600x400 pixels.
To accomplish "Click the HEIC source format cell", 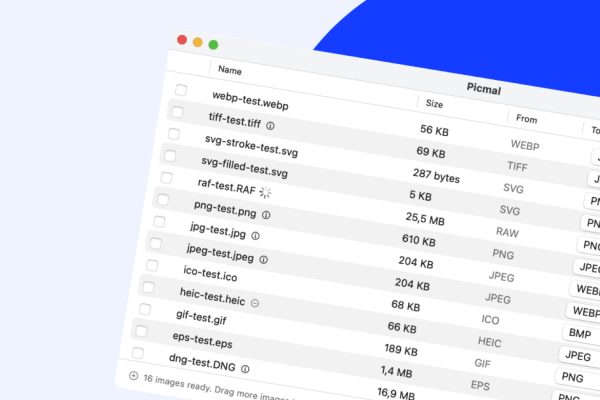I will point(489,341).
